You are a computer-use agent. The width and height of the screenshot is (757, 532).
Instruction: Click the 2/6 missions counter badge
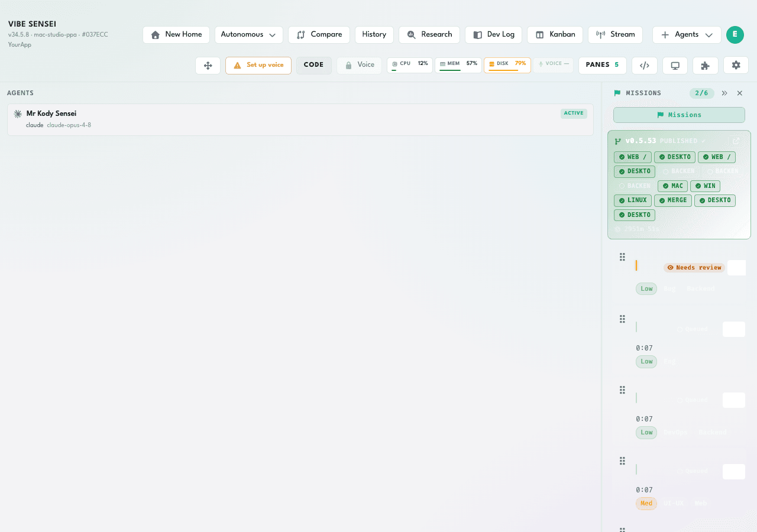point(701,93)
